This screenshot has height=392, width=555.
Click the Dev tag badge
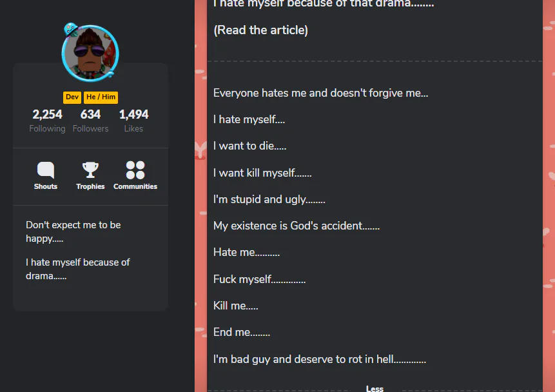(x=72, y=97)
